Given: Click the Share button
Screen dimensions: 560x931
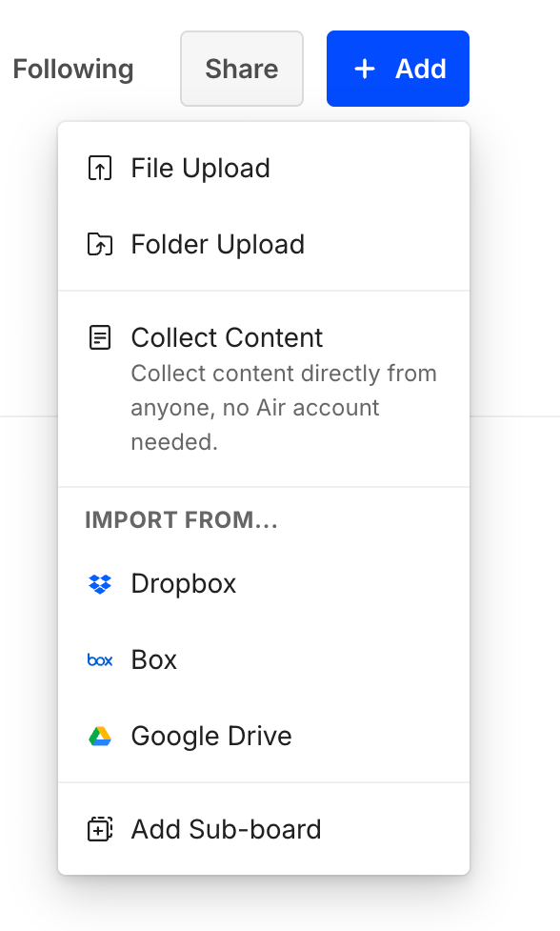Looking at the screenshot, I should click(241, 69).
